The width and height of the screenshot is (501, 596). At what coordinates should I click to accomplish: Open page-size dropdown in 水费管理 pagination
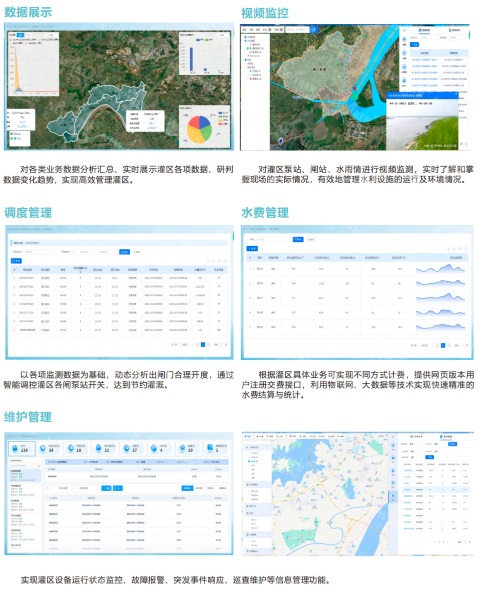click(x=425, y=345)
